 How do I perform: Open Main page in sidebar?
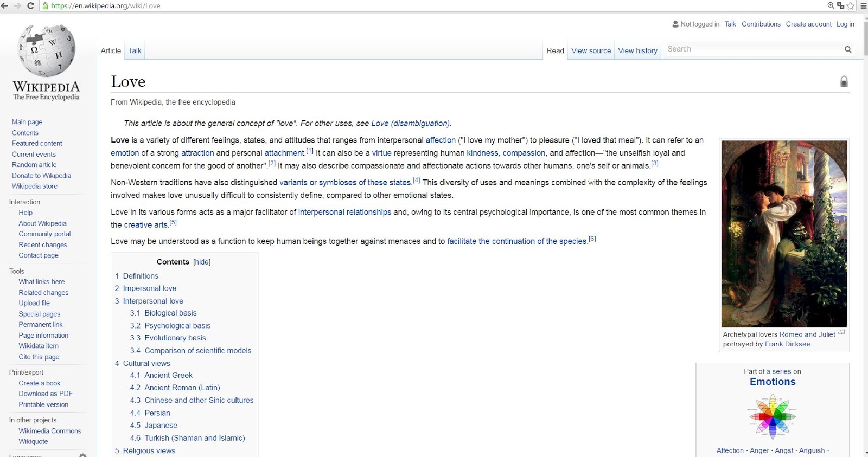click(27, 122)
